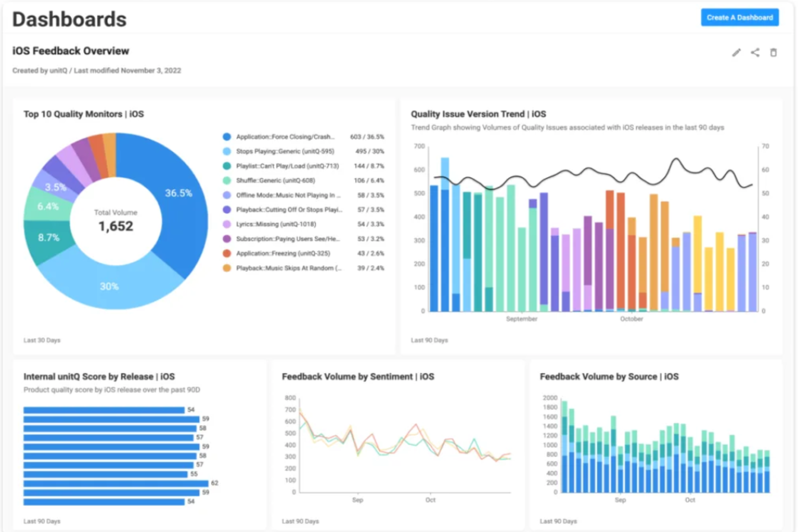Click the 30% light blue donut segment
The height and width of the screenshot is (532, 798).
coord(109,286)
